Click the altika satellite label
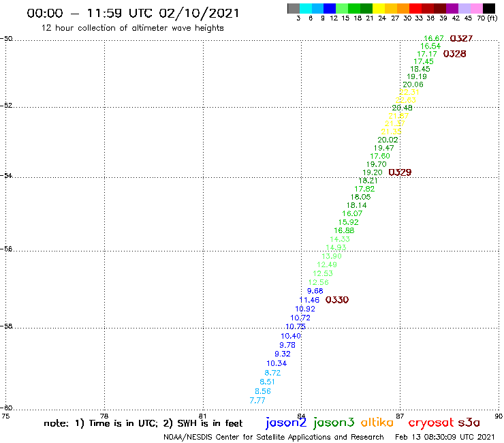The width and height of the screenshot is (504, 443). (x=377, y=422)
